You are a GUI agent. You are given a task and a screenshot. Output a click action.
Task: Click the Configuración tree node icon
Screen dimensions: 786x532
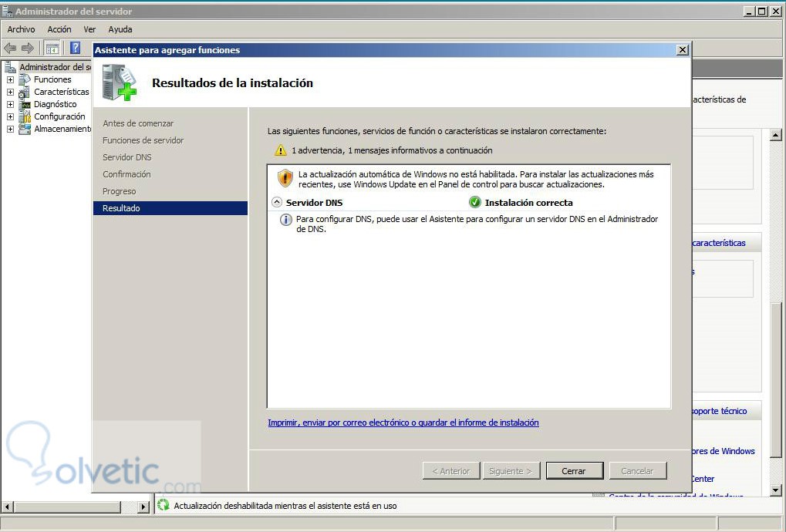coord(25,116)
